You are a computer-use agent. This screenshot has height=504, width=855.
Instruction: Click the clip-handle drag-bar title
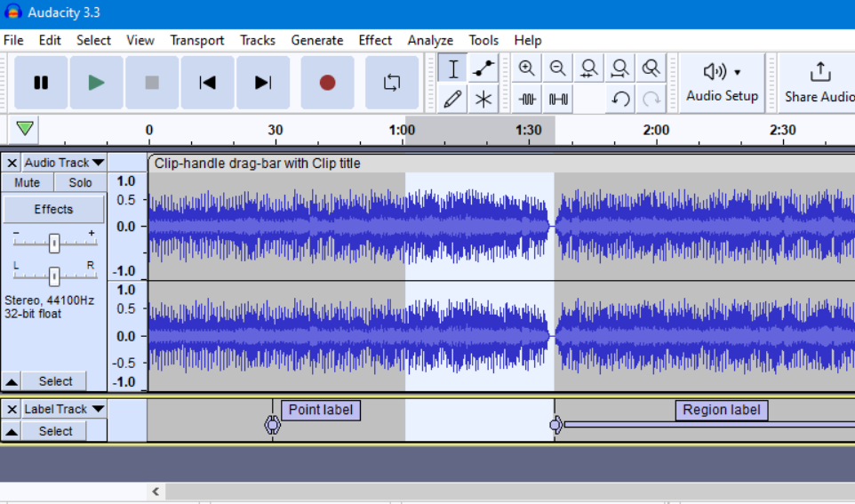pyautogui.click(x=258, y=163)
